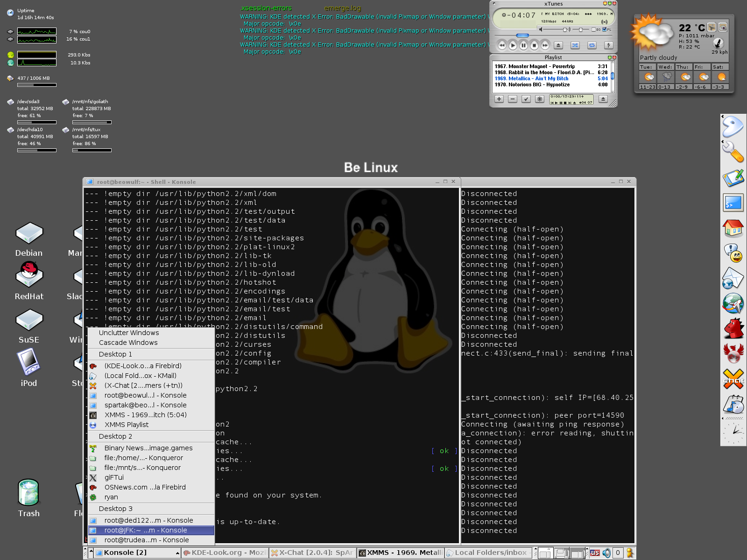
Task: Open the Trash desktop icon
Action: (x=29, y=498)
